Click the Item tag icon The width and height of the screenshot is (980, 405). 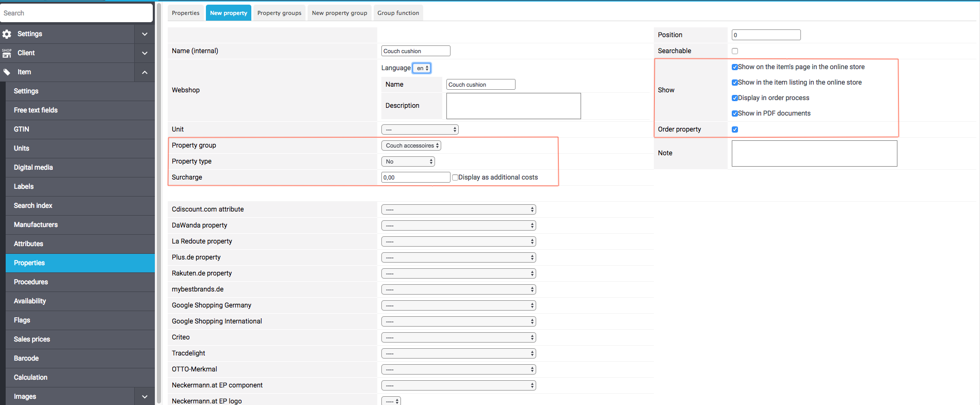tap(7, 72)
